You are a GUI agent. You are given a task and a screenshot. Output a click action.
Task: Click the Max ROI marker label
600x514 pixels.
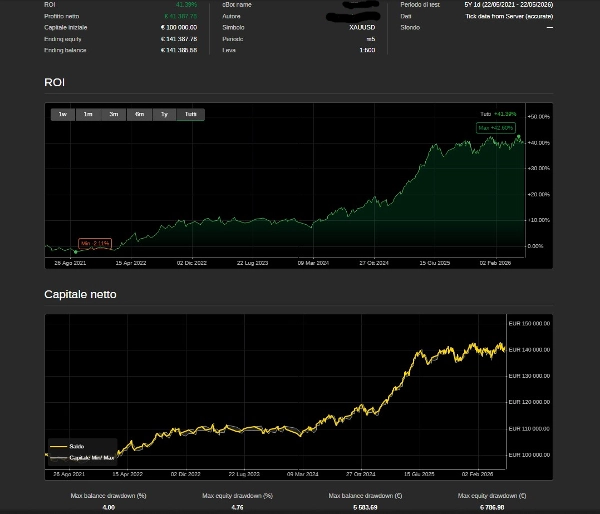tap(496, 128)
